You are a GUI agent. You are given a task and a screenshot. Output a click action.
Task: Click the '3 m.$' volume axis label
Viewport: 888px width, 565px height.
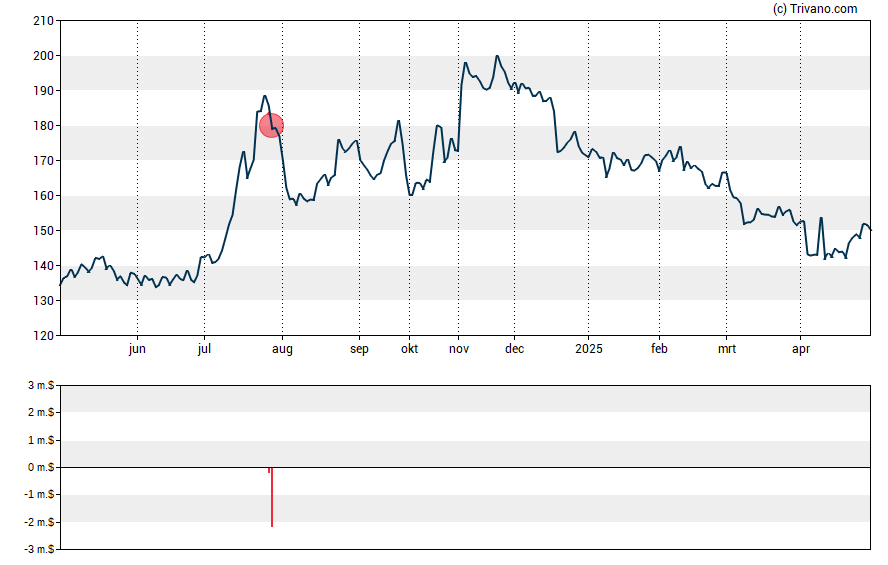41,386
